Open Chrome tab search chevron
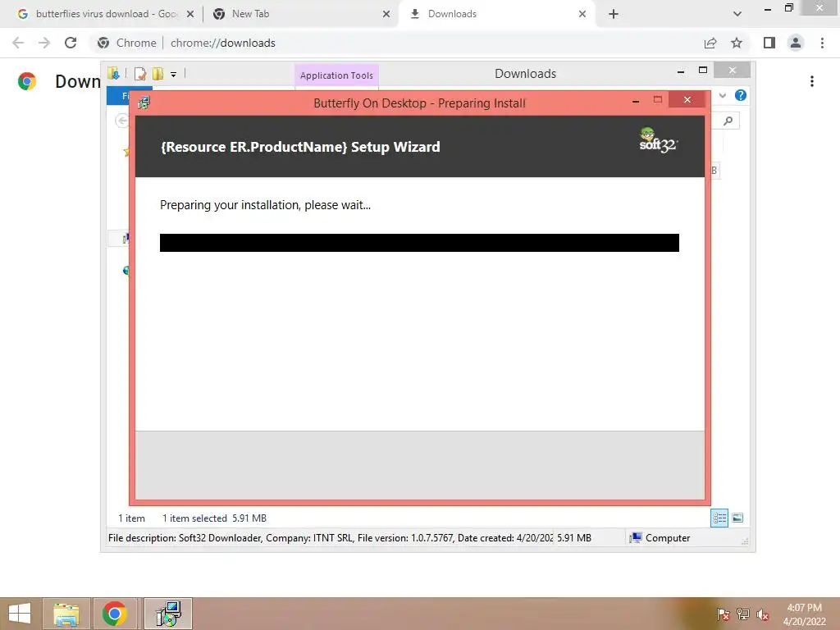Screen dimensions: 840x630 737,15
